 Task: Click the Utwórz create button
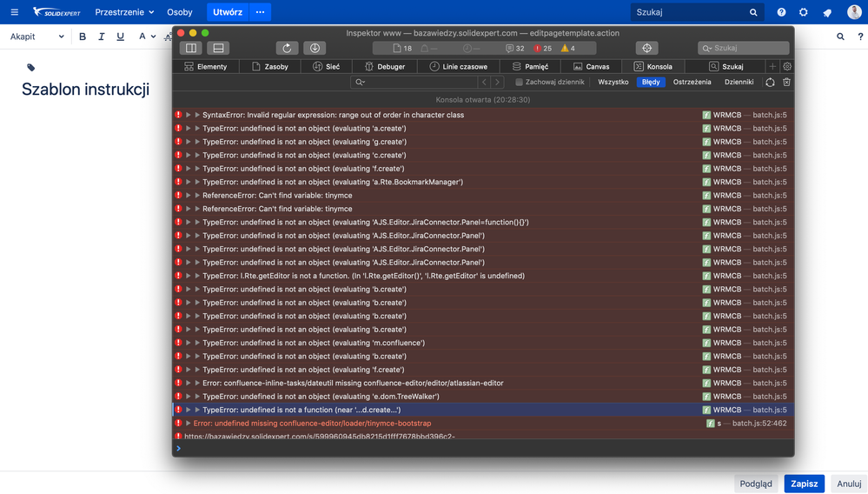228,11
